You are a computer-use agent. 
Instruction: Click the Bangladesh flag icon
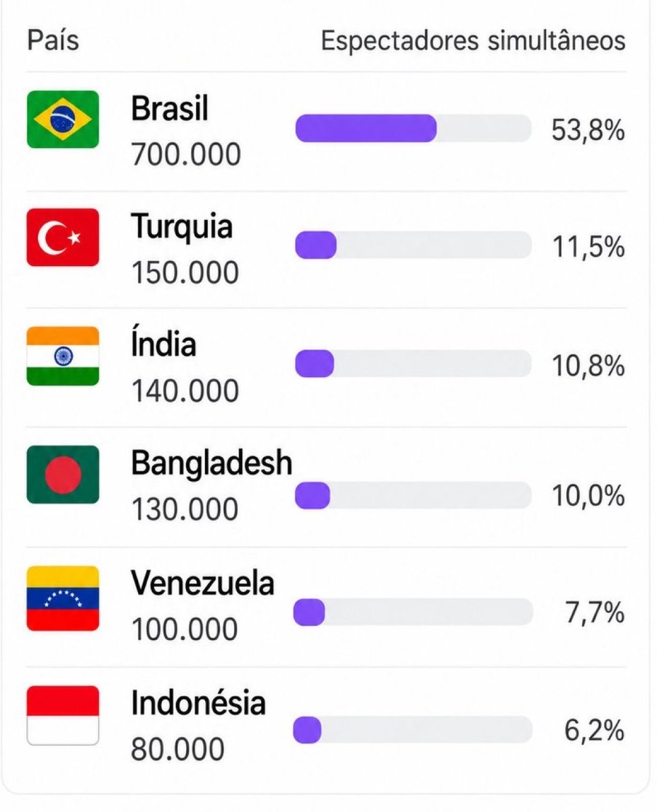click(x=63, y=474)
